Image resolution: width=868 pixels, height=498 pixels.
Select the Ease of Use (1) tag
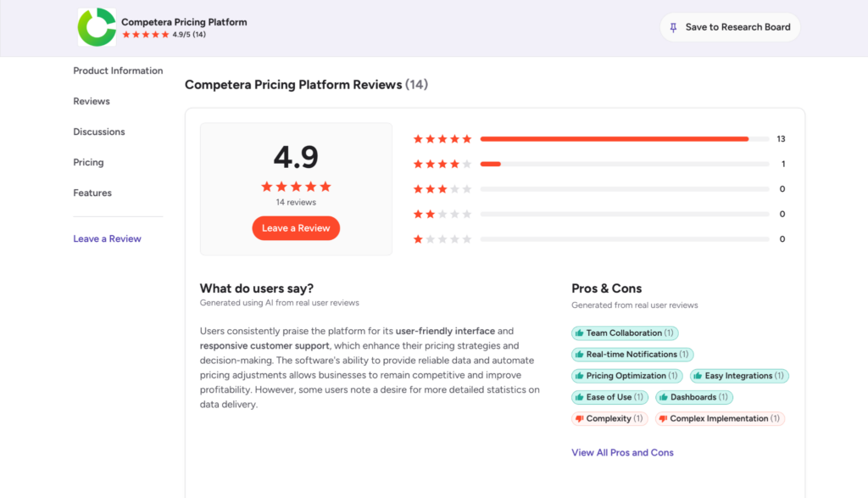pos(609,397)
